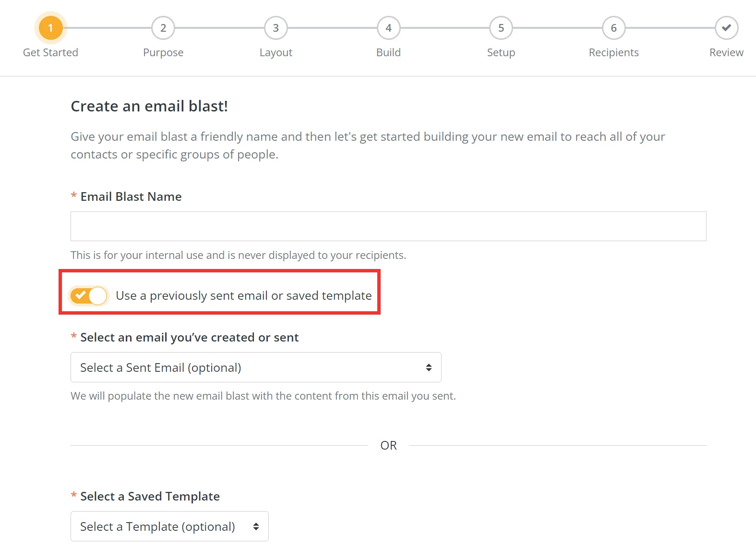
Task: Open the Select a Template dropdown
Action: point(169,526)
